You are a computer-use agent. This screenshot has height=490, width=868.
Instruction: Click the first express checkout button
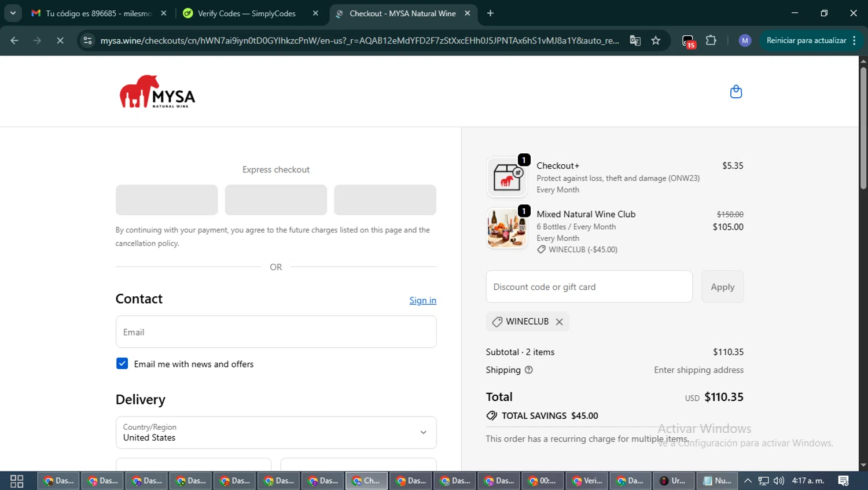tap(167, 200)
